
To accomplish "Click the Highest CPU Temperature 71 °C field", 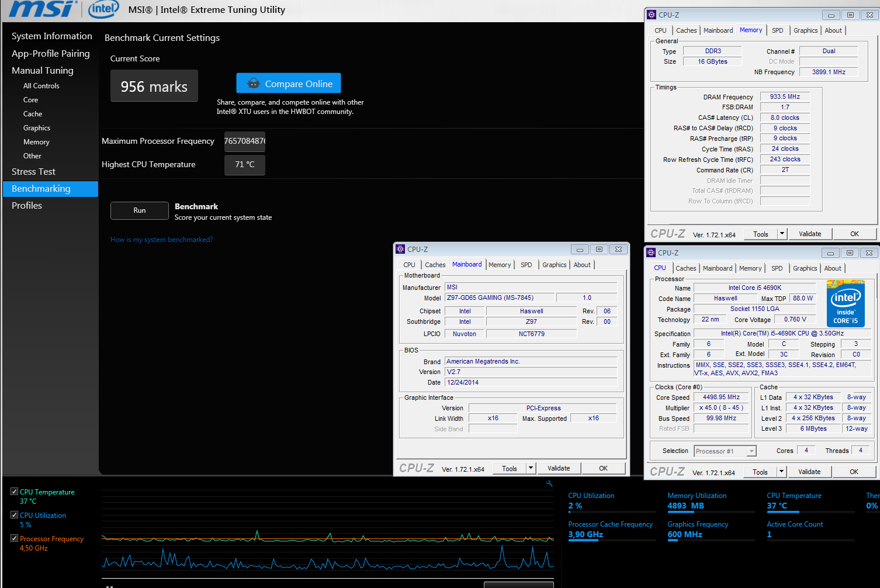I will [x=245, y=165].
